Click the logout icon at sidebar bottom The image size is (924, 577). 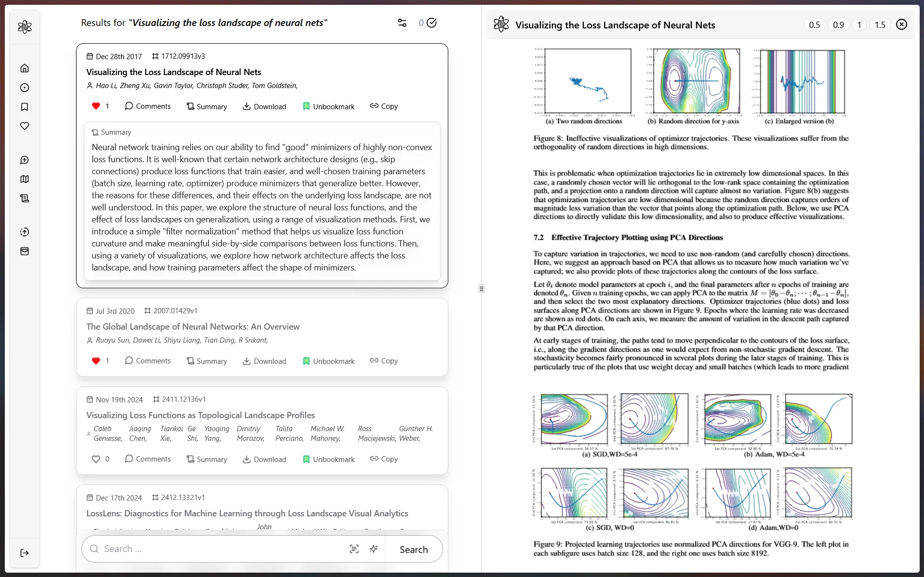click(x=25, y=553)
